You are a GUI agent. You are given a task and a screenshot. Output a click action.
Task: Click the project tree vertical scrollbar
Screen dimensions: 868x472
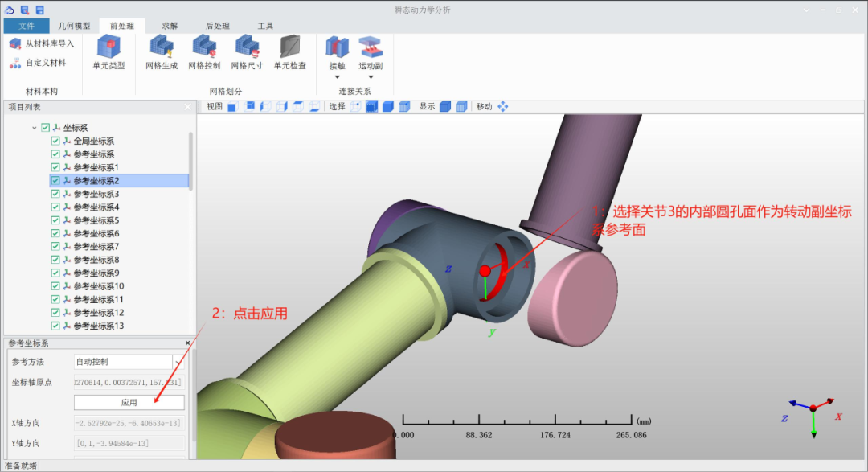(x=191, y=161)
